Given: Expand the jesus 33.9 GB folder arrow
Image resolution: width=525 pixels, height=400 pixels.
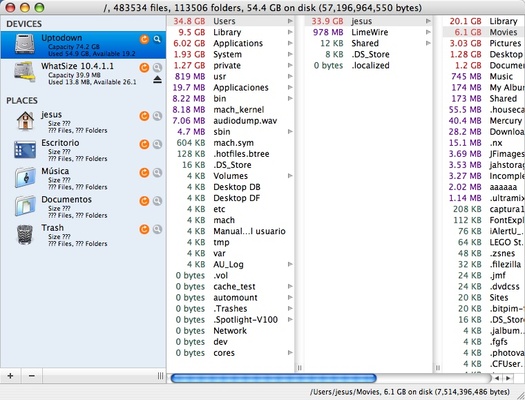Looking at the screenshot, I should click(x=428, y=21).
